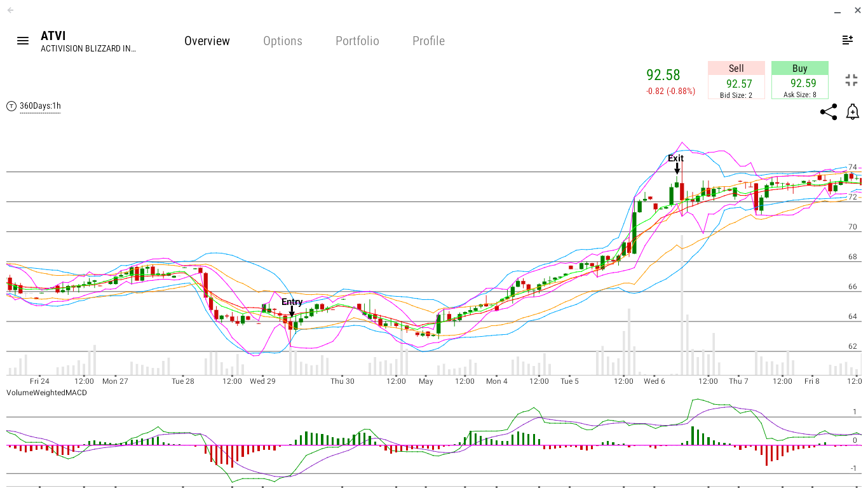Click the 68 price axis label
This screenshot has height=488, width=868.
pyautogui.click(x=853, y=257)
